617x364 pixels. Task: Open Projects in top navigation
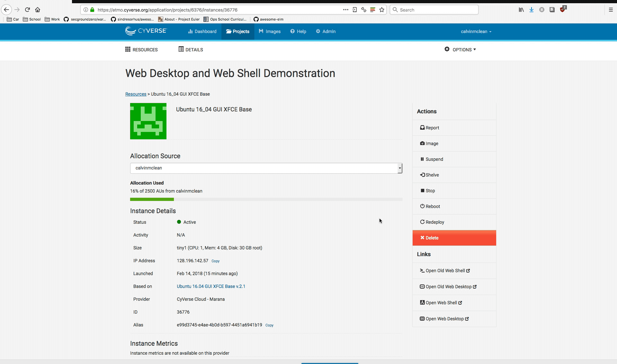[238, 31]
